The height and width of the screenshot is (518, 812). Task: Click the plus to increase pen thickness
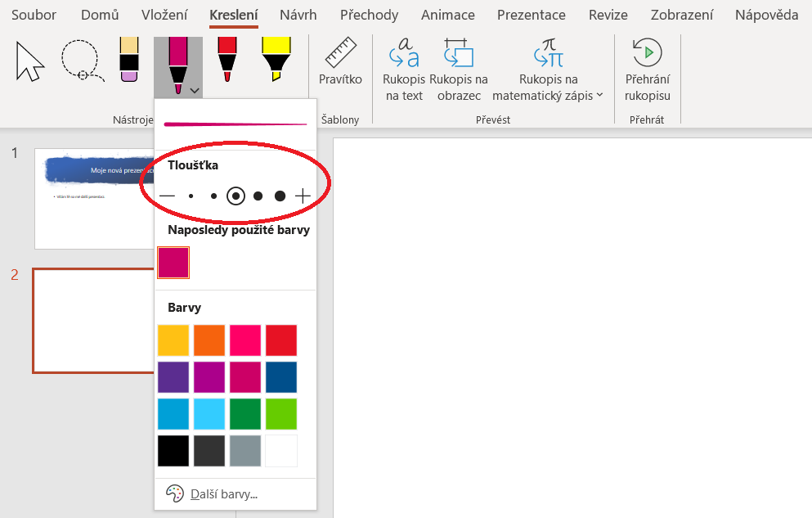[x=302, y=195]
